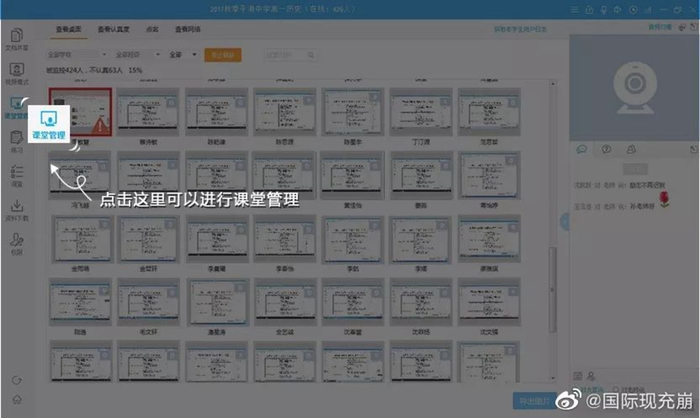Switch to the 查看网络 tab
700x418 pixels.
pyautogui.click(x=188, y=29)
